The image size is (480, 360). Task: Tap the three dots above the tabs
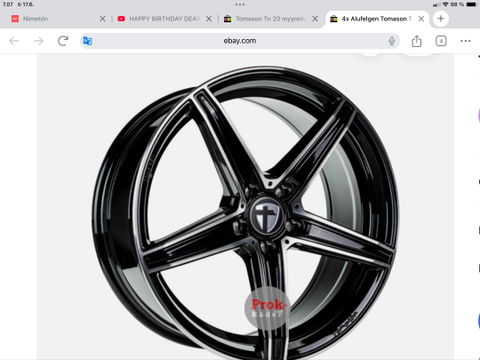pos(240,4)
